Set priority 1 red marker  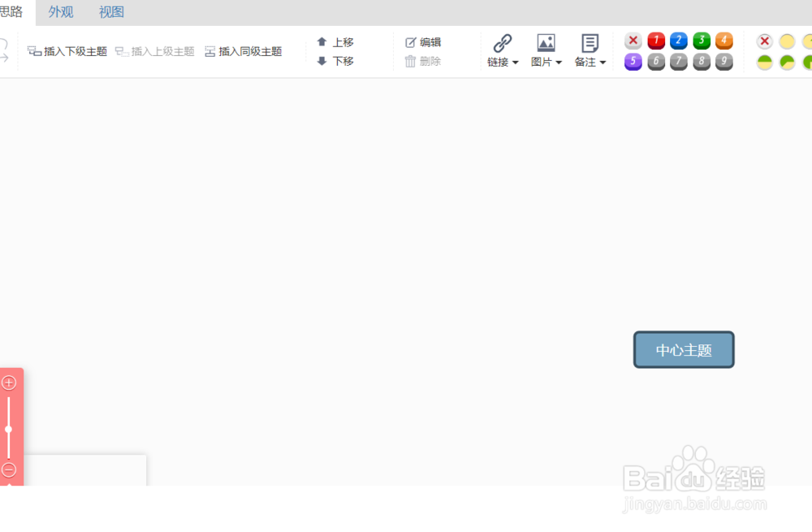(656, 41)
